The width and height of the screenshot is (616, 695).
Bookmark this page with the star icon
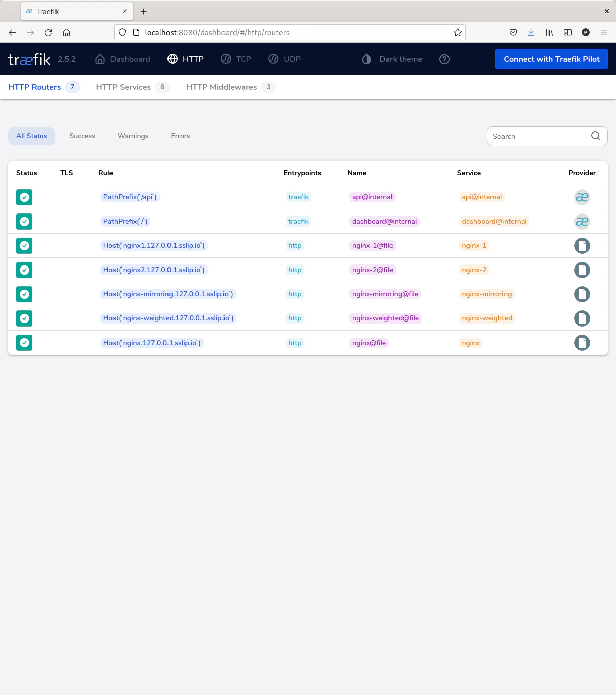pos(457,32)
